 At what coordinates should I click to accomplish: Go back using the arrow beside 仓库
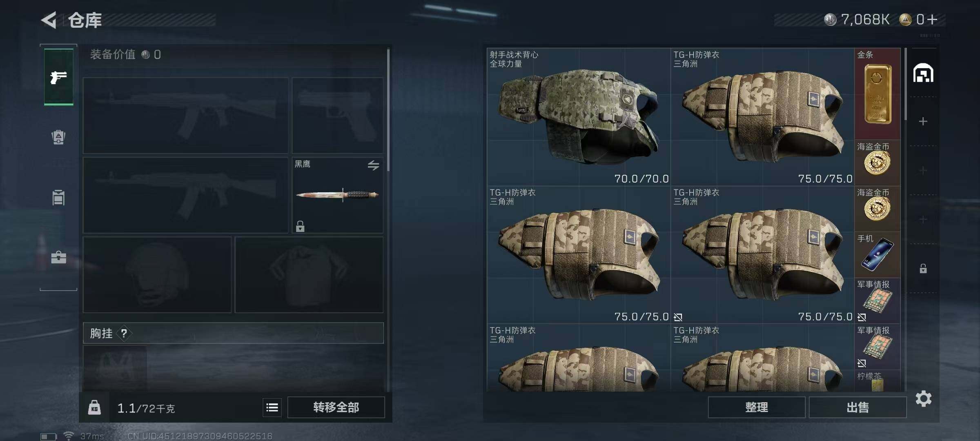click(49, 20)
